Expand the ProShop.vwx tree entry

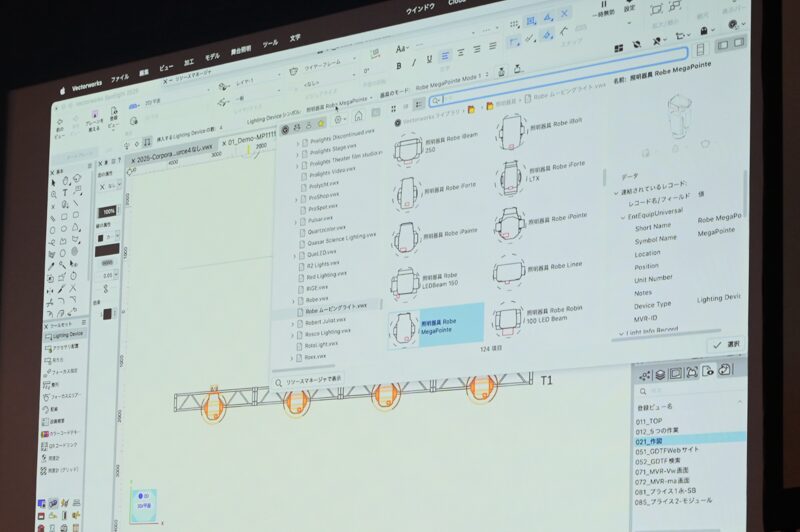click(295, 197)
